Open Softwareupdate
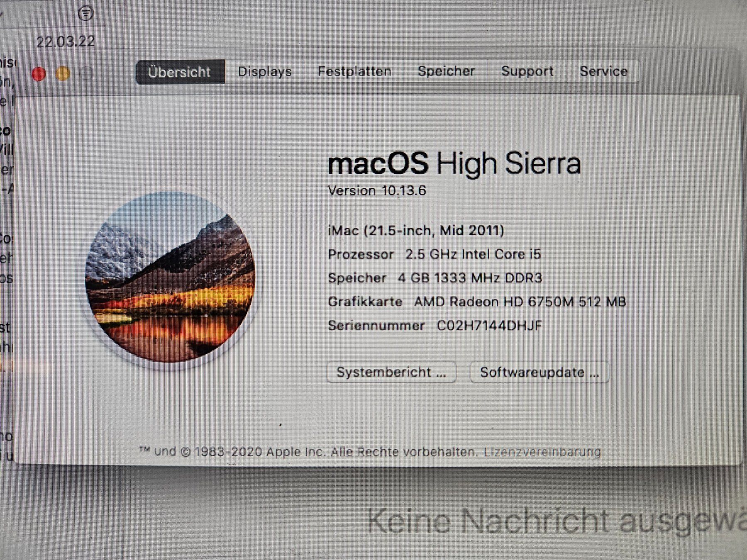747x560 pixels. tap(539, 372)
